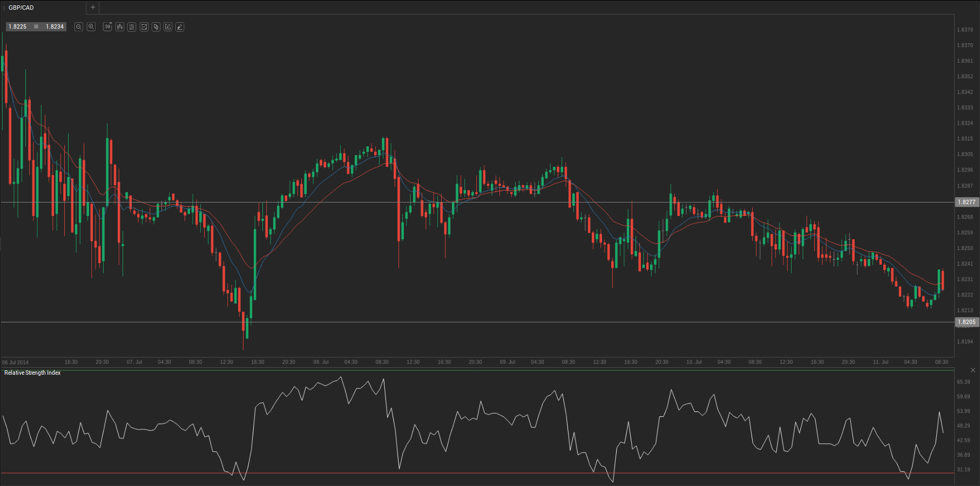The width and height of the screenshot is (980, 486).
Task: Click the small square between bid and ask
Action: [36, 26]
